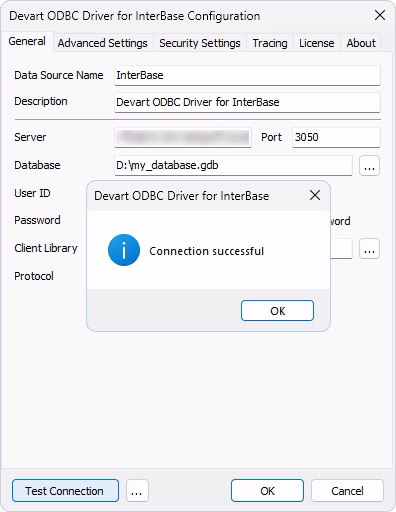Click the Description label
The height and width of the screenshot is (512, 396).
point(41,101)
